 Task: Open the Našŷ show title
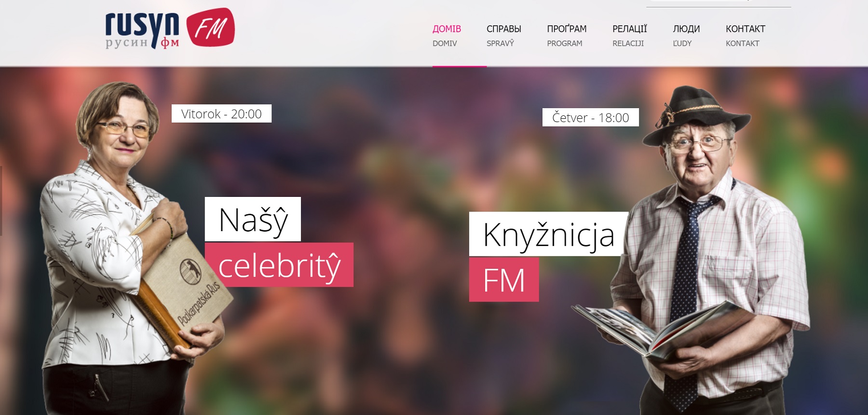pyautogui.click(x=253, y=219)
